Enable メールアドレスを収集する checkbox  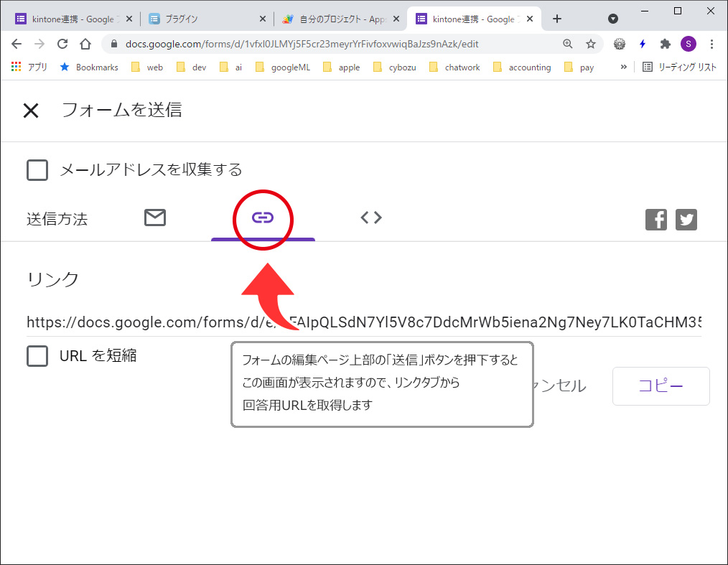[37, 170]
